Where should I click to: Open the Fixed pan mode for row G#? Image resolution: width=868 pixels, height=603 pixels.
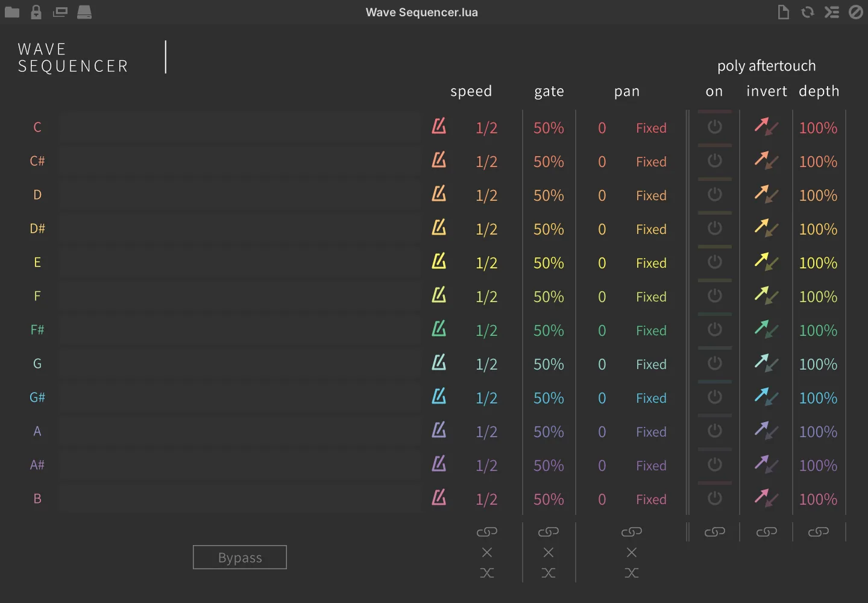(x=651, y=398)
